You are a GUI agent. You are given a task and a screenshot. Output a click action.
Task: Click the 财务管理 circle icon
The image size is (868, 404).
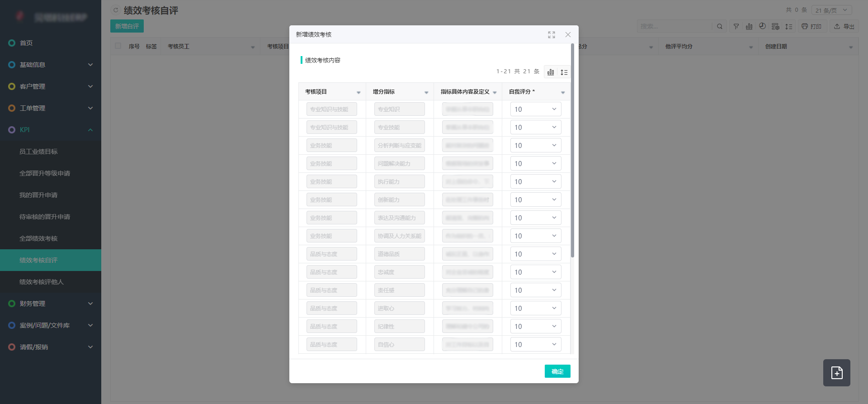pos(12,304)
